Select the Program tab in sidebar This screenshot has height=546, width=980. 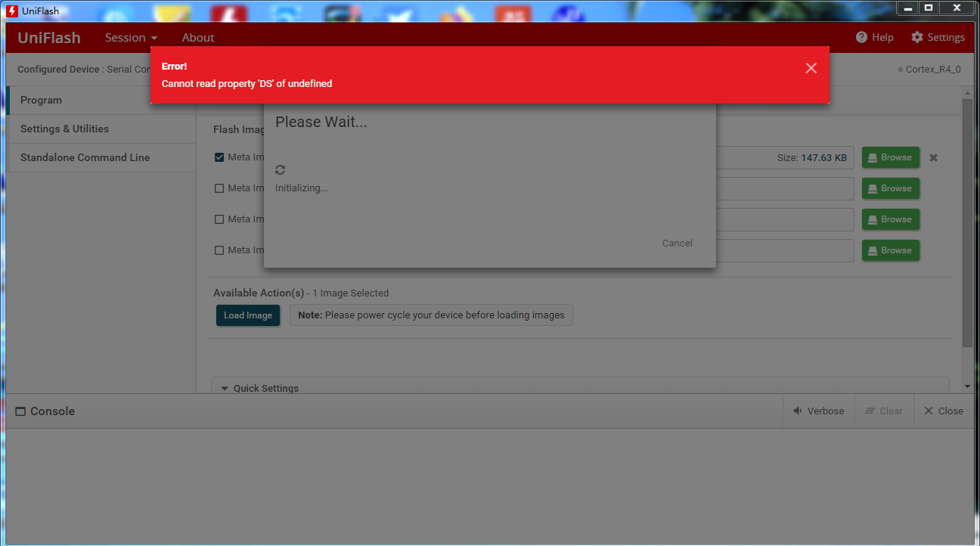101,101
